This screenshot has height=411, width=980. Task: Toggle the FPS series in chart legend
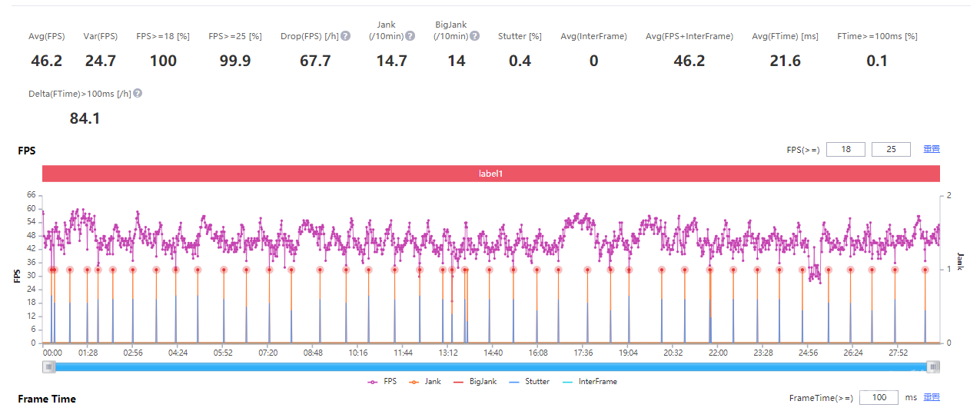click(382, 381)
